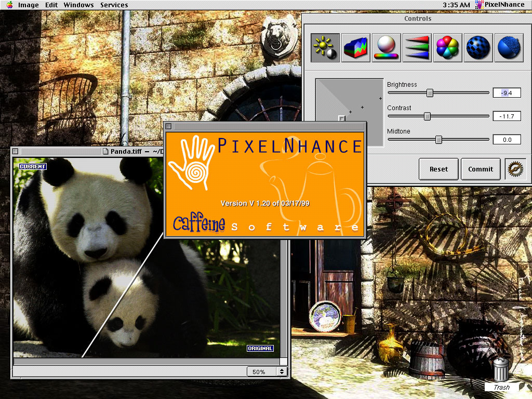532x399 pixels.
Task: Open the Image menu
Action: 28,5
